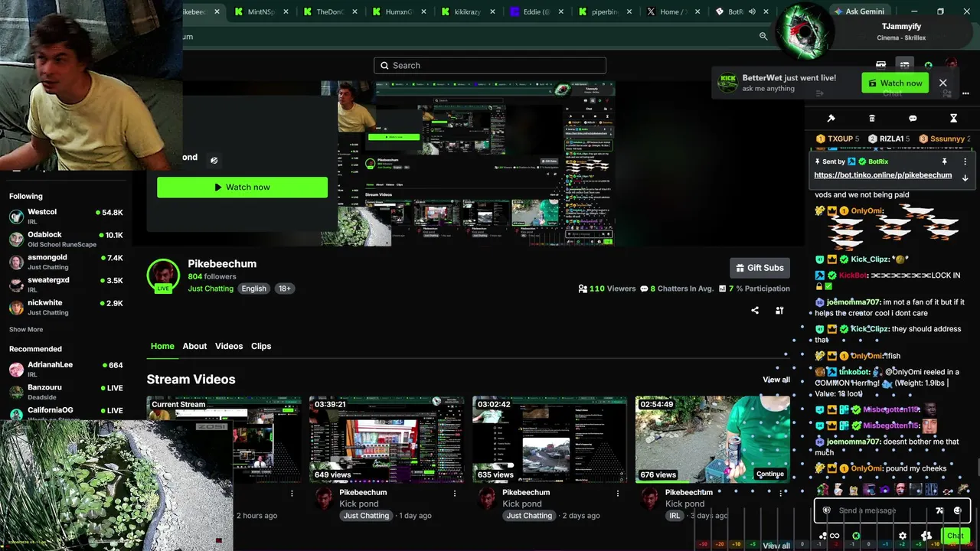Select the Home tab on the channel
Viewport: 980px width, 551px height.
click(x=162, y=346)
